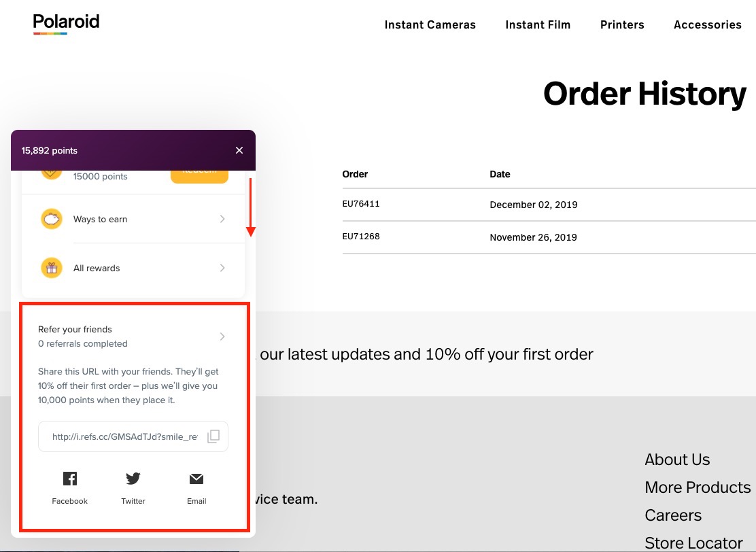This screenshot has width=756, height=552.
Task: Expand the All rewards chevron
Action: click(x=222, y=268)
